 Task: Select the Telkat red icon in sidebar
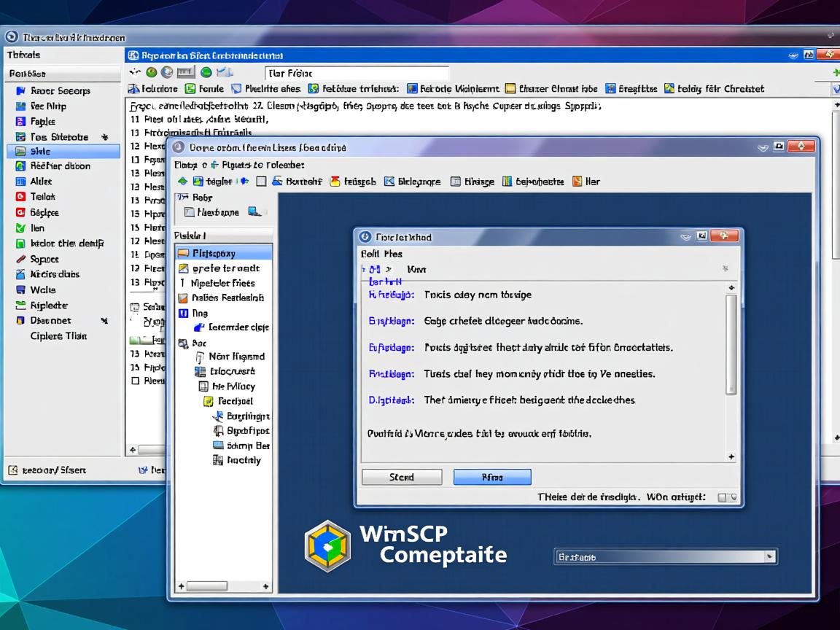point(20,197)
